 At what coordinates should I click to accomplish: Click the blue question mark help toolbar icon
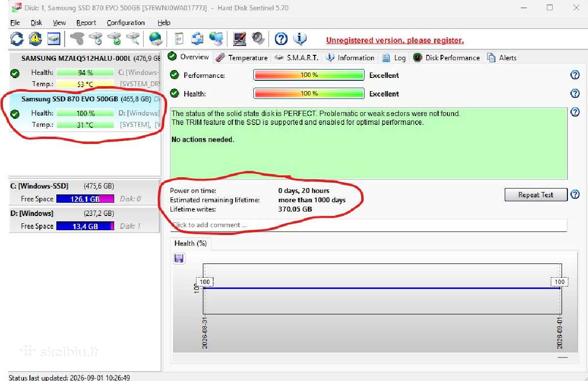tap(281, 38)
